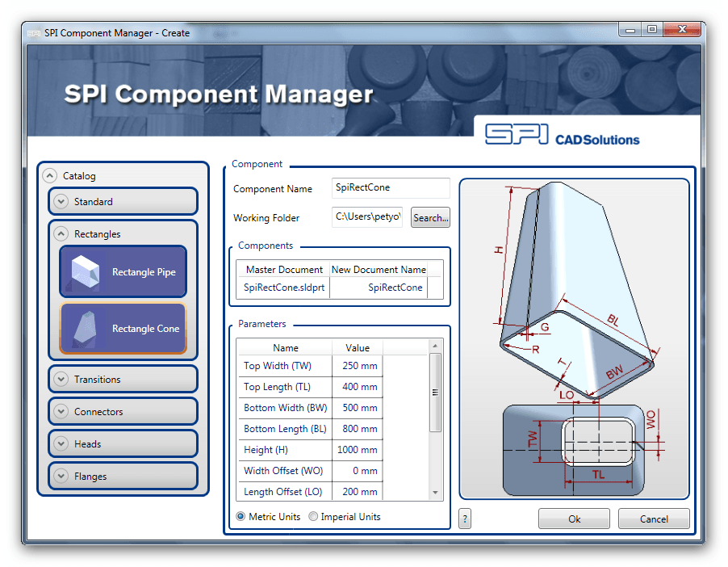
Task: Edit the New Document Name SpiRectCone cell
Action: click(x=379, y=288)
